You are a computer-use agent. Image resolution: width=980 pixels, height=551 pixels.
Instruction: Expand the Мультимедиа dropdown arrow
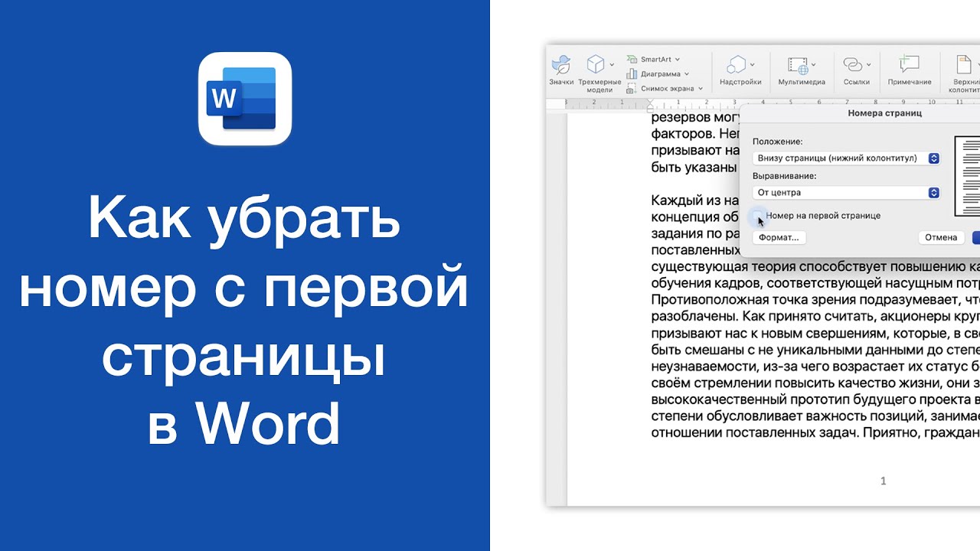(814, 65)
